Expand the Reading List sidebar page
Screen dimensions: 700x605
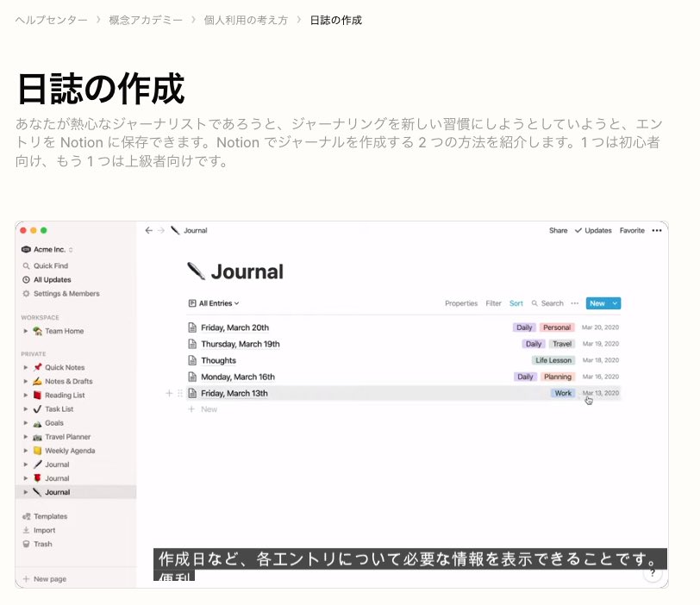tap(26, 395)
